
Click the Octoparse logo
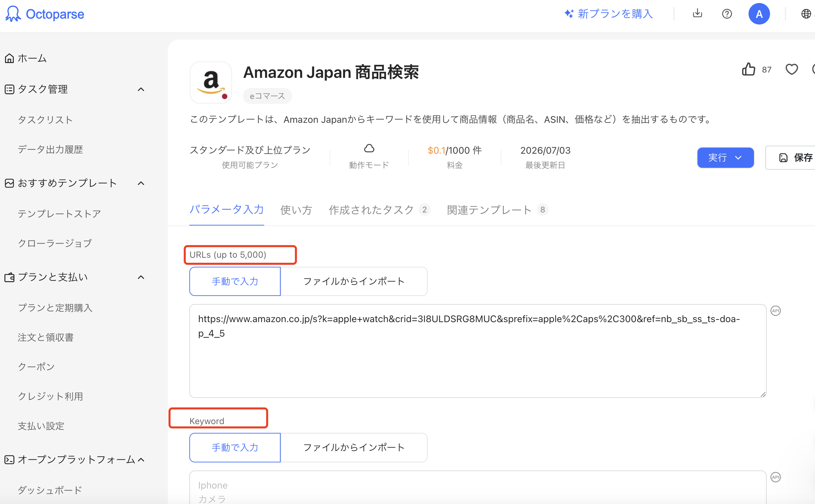click(45, 14)
